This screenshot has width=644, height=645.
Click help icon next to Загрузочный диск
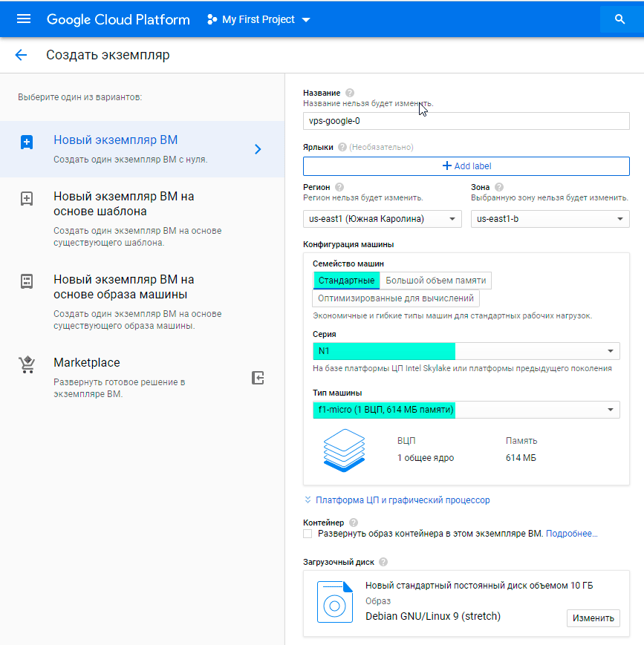pos(383,562)
